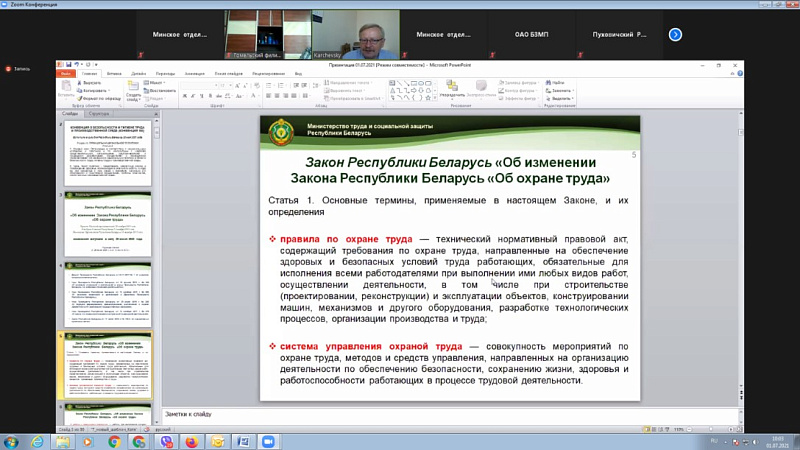This screenshot has width=800, height=450.
Task: Click Копировать (Copy) in the clipboard group
Action: (93, 90)
